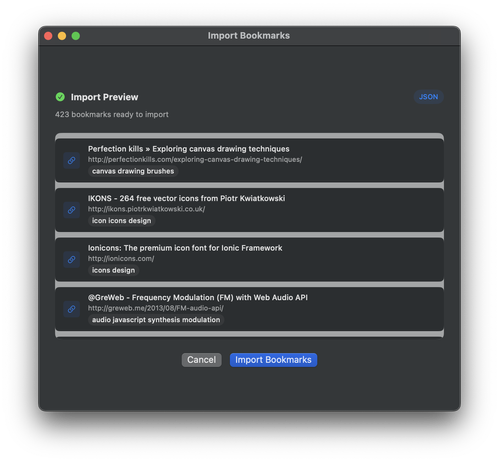The height and width of the screenshot is (462, 499).
Task: Select 'canvas drawing brushes' tag chip
Action: (133, 171)
